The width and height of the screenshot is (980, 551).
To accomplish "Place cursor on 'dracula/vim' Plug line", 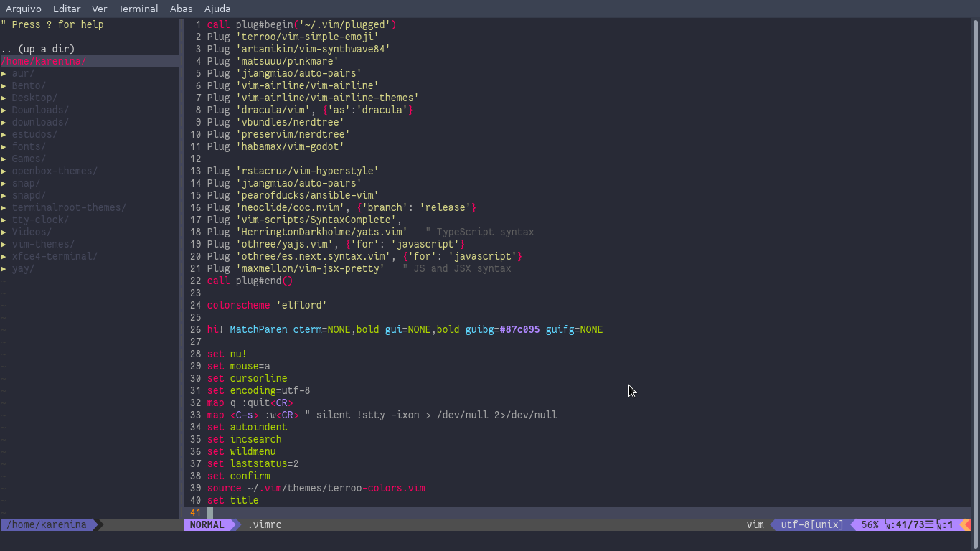I will coord(310,110).
